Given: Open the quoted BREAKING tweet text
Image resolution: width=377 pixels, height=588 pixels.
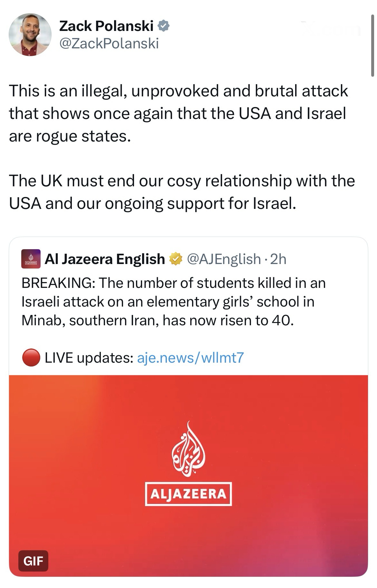Looking at the screenshot, I should pos(173,301).
